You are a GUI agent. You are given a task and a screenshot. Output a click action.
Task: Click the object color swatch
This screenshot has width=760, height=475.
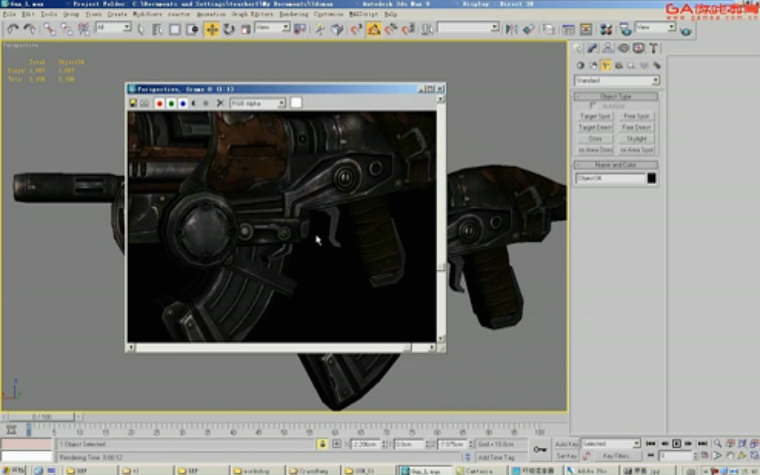tap(651, 178)
